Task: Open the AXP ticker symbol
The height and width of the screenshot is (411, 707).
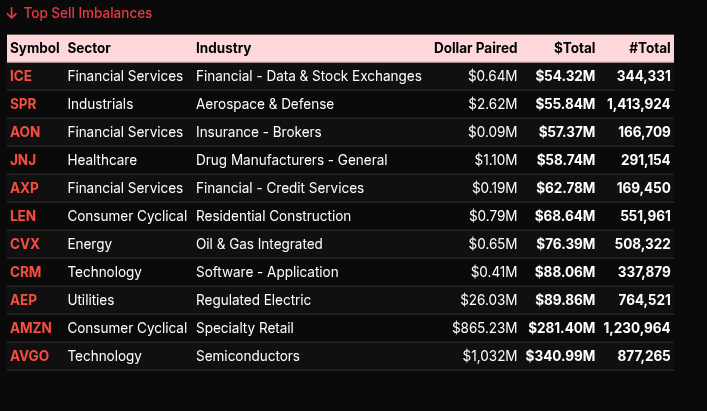Action: tap(23, 188)
